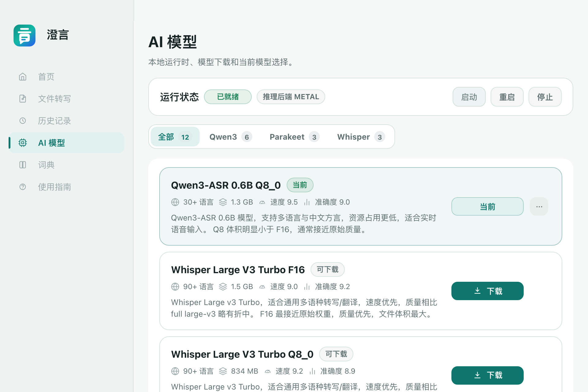This screenshot has height=392, width=588.
Task: Click the 834 MB size value
Action: point(245,371)
